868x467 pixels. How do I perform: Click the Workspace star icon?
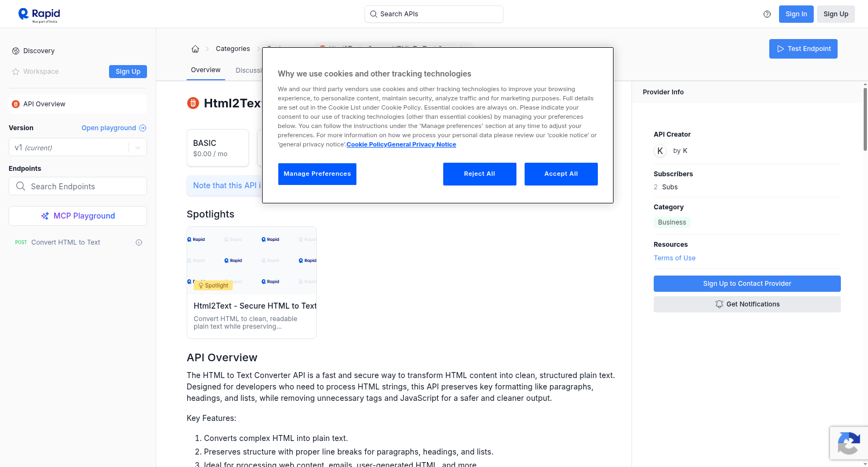pos(16,72)
